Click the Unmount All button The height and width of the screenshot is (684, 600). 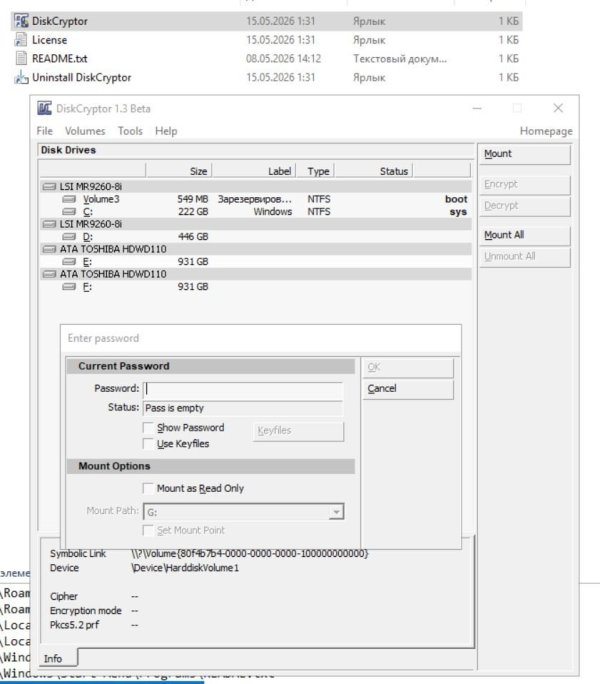[525, 256]
